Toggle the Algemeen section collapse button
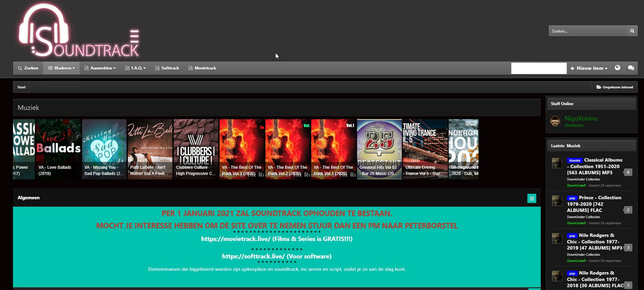 (532, 198)
